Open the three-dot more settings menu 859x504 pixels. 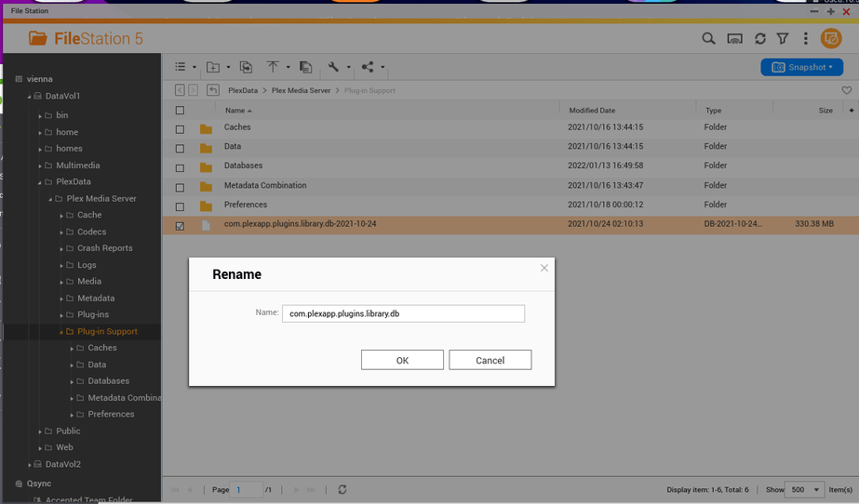(805, 38)
